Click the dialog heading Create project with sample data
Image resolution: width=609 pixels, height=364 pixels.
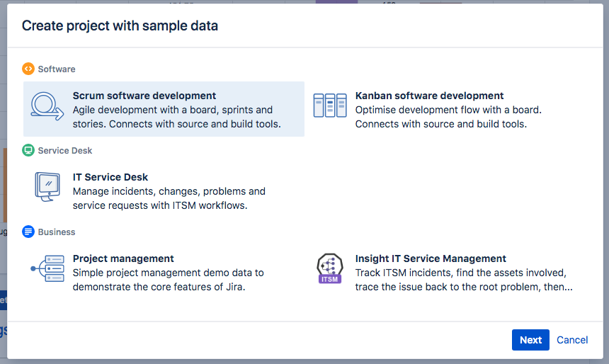point(120,25)
